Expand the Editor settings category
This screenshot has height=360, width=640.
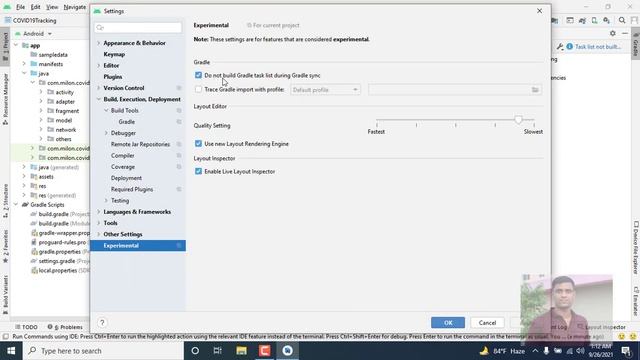coord(99,65)
